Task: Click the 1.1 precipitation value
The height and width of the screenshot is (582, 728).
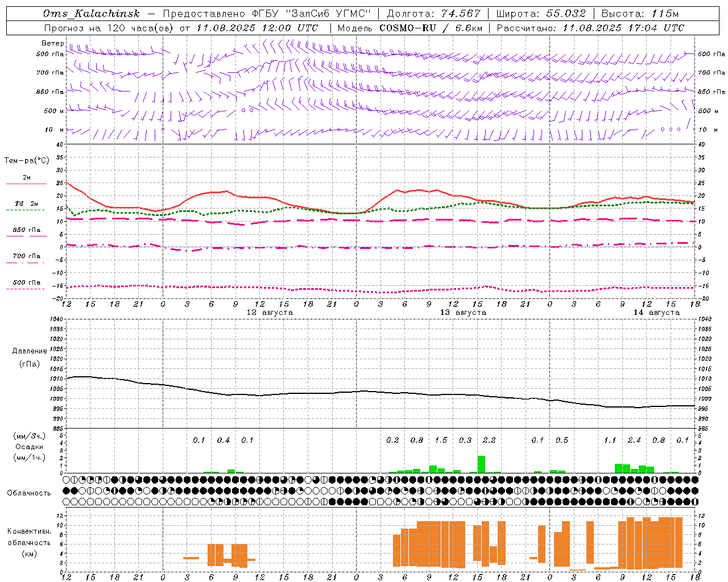Action: [610, 440]
